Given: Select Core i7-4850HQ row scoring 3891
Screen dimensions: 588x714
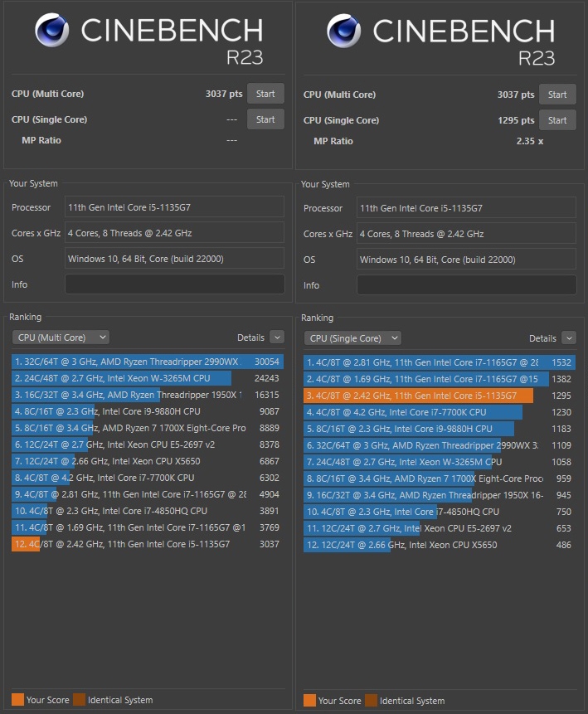Looking at the screenshot, I should (x=148, y=512).
